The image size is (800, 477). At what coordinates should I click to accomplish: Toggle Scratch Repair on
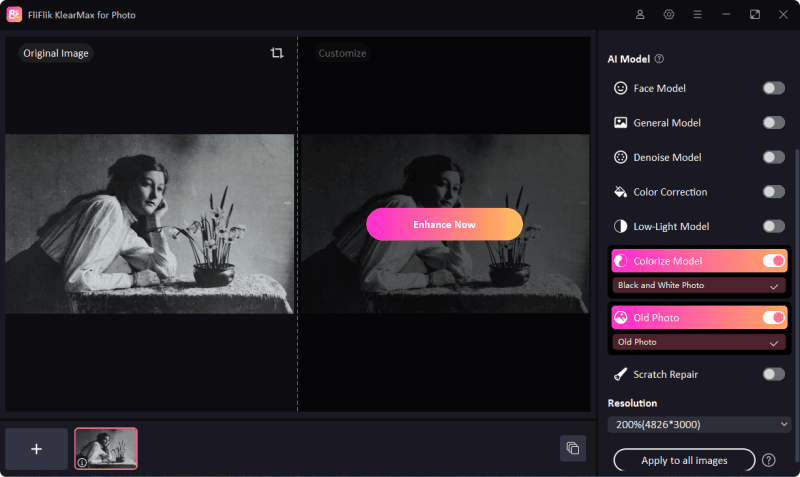click(773, 374)
